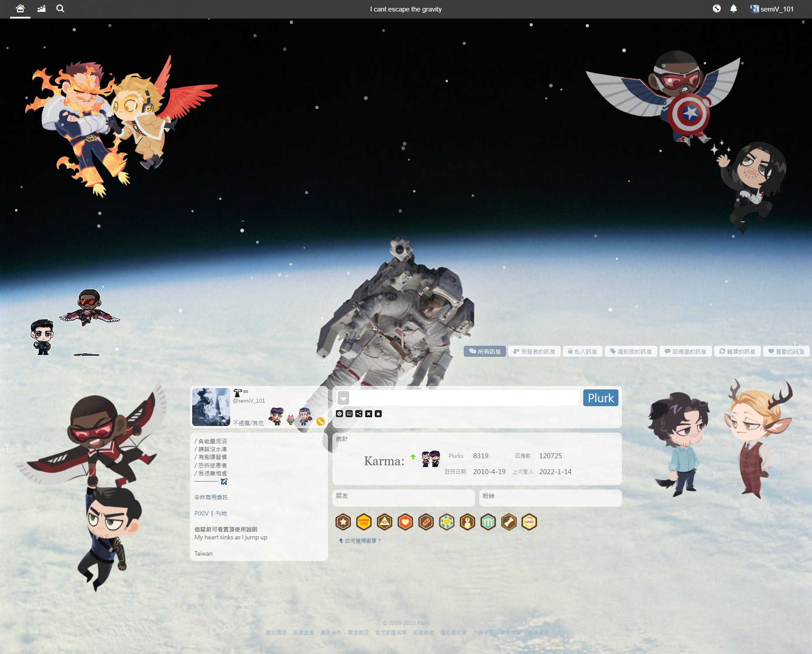Click the insert image icon below input
The width and height of the screenshot is (812, 654).
349,414
